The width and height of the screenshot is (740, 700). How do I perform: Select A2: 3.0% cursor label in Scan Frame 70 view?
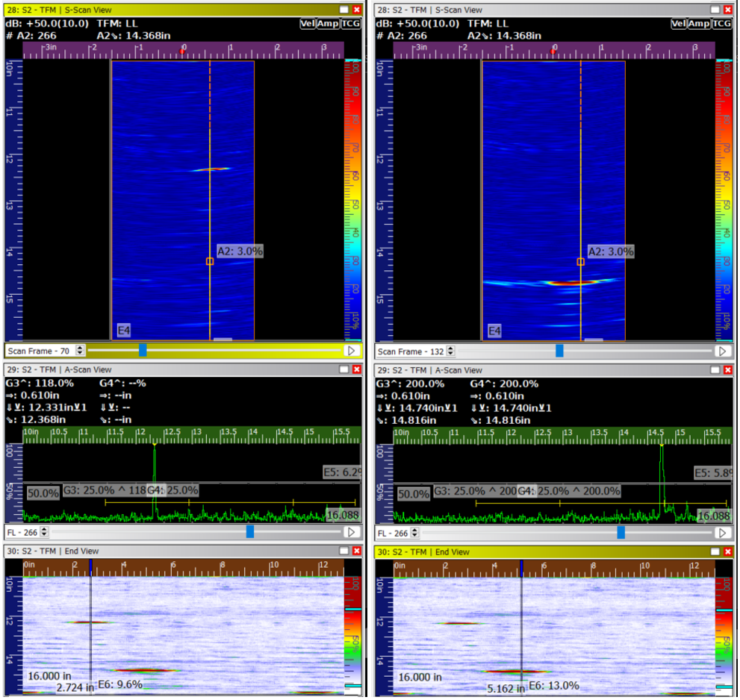tap(240, 251)
